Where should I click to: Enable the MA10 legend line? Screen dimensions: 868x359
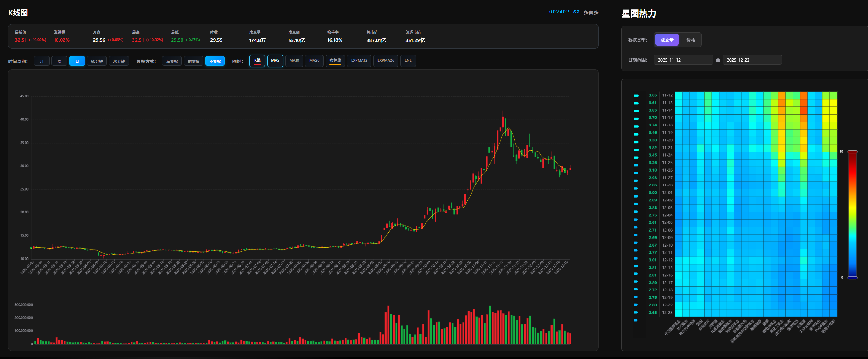[x=294, y=61]
